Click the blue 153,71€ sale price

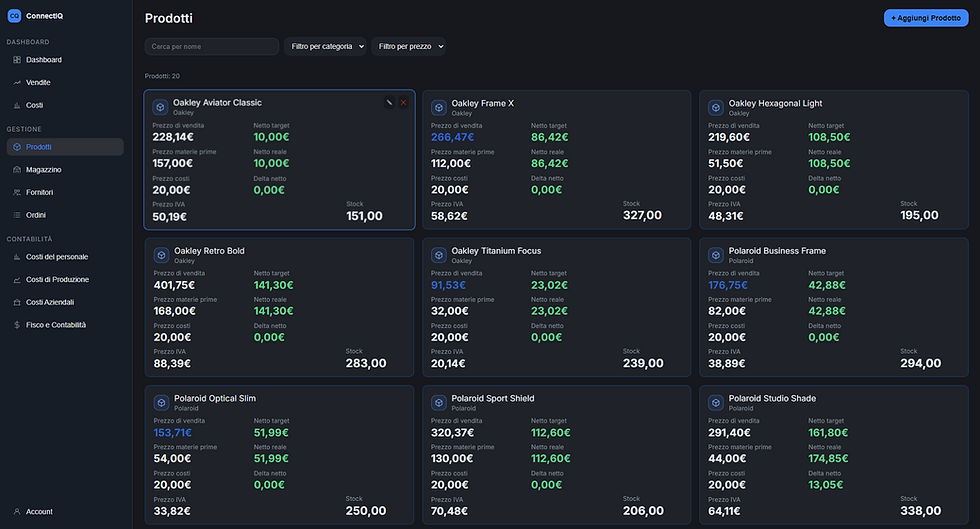(172, 433)
